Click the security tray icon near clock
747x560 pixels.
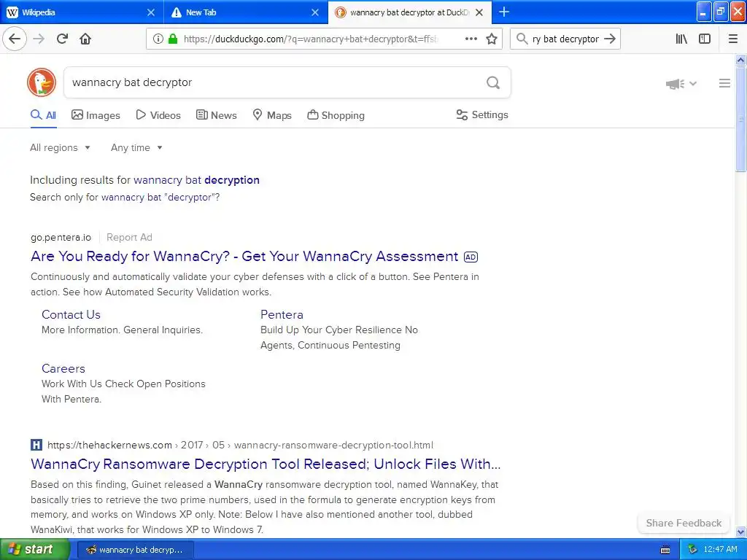[x=692, y=550]
